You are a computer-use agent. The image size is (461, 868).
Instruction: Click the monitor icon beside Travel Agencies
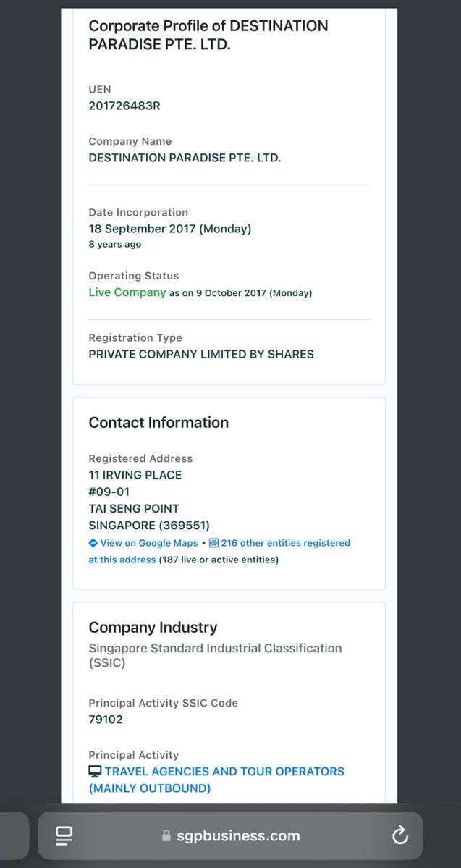pyautogui.click(x=95, y=772)
